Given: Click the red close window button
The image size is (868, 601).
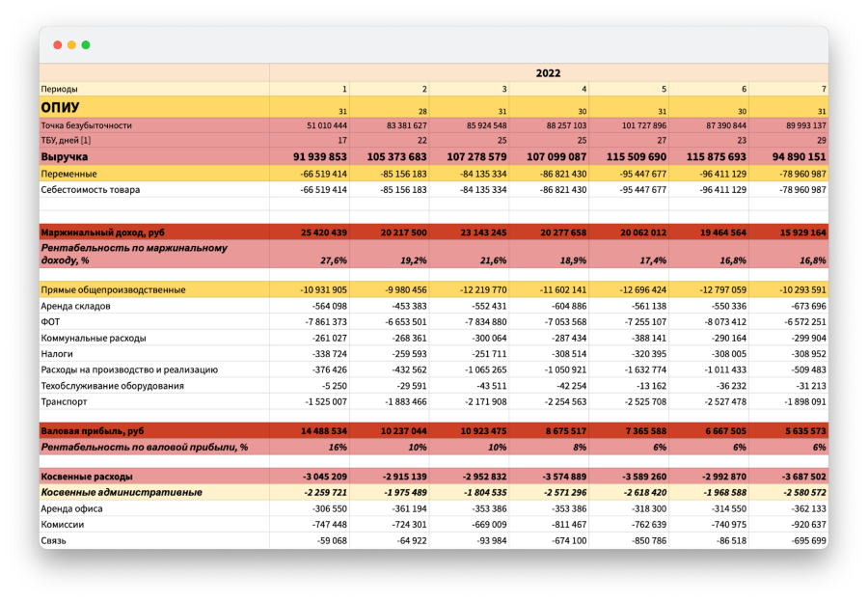Looking at the screenshot, I should pos(58,45).
